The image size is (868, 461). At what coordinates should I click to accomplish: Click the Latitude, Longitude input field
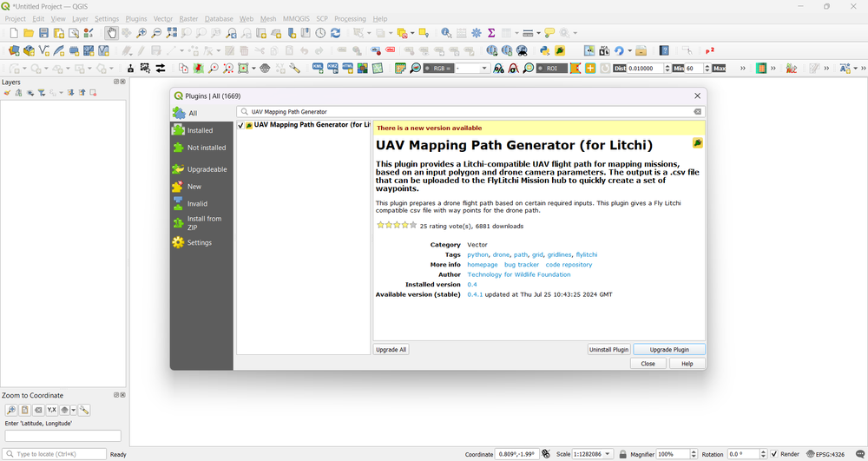click(x=62, y=436)
